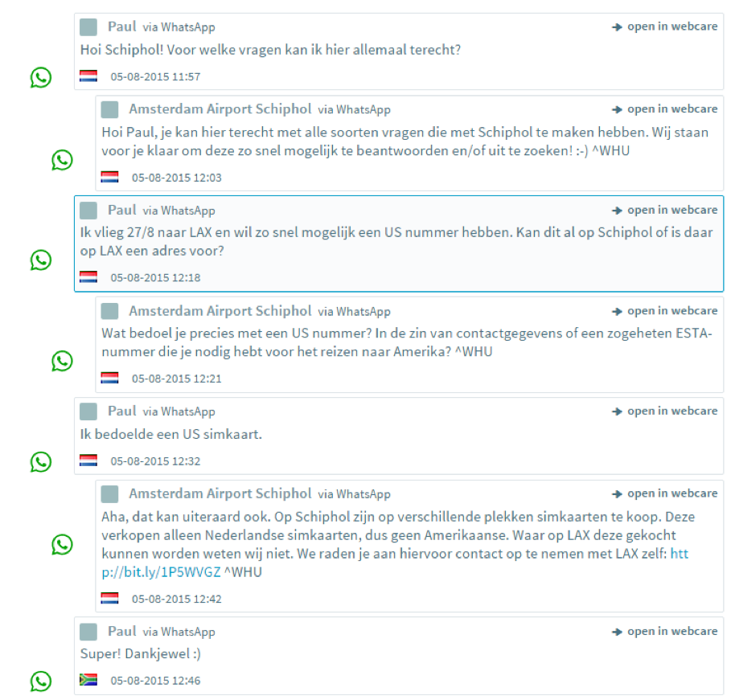Open the first Paul message in webcare
This screenshot has height=700, width=731.
(x=665, y=27)
